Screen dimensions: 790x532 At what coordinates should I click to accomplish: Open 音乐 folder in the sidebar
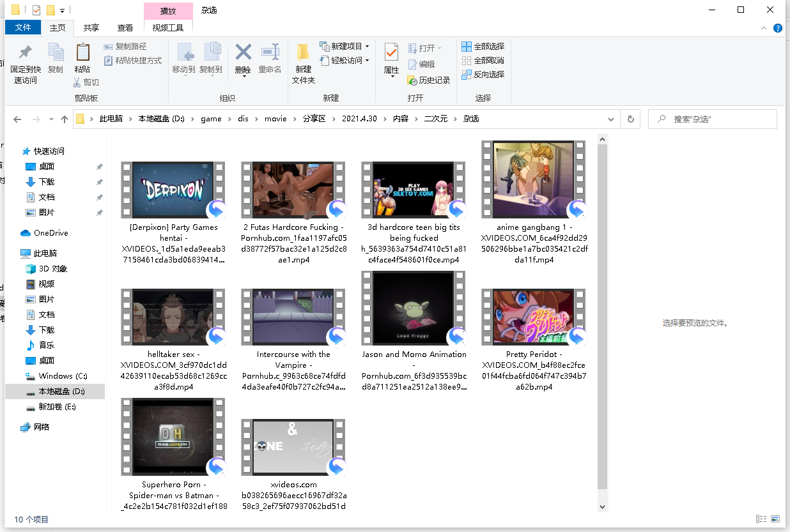coord(40,346)
